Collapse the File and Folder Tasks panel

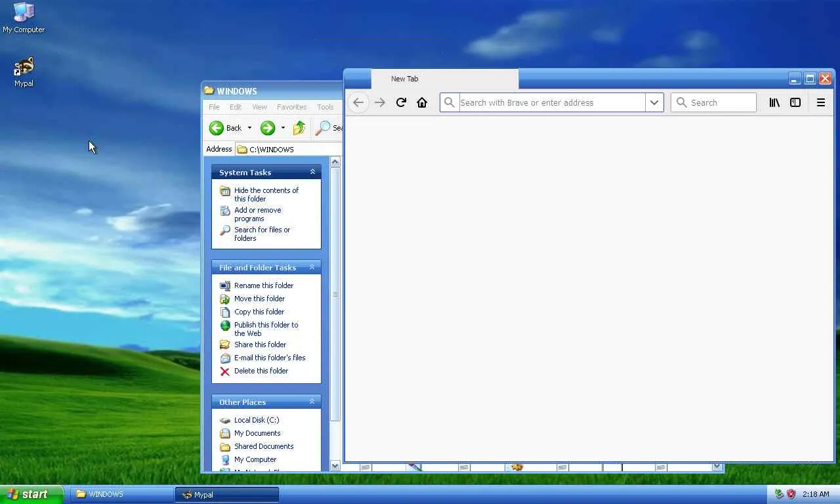[x=312, y=267]
